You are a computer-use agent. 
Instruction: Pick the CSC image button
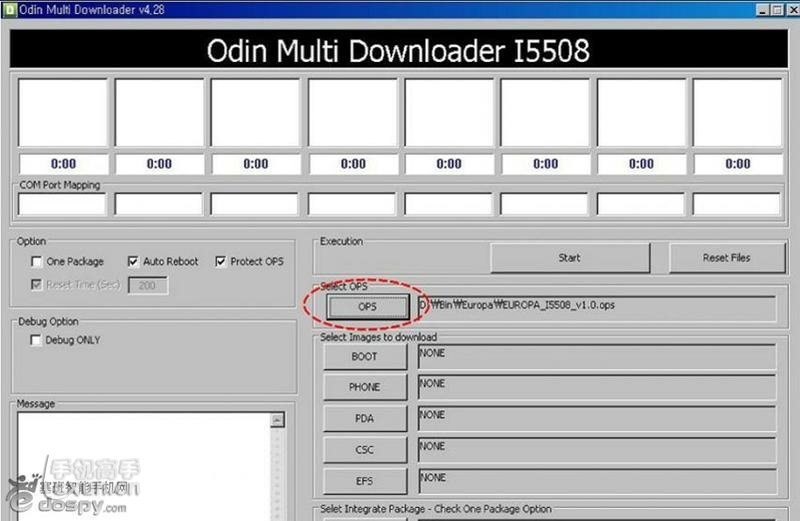coord(365,450)
